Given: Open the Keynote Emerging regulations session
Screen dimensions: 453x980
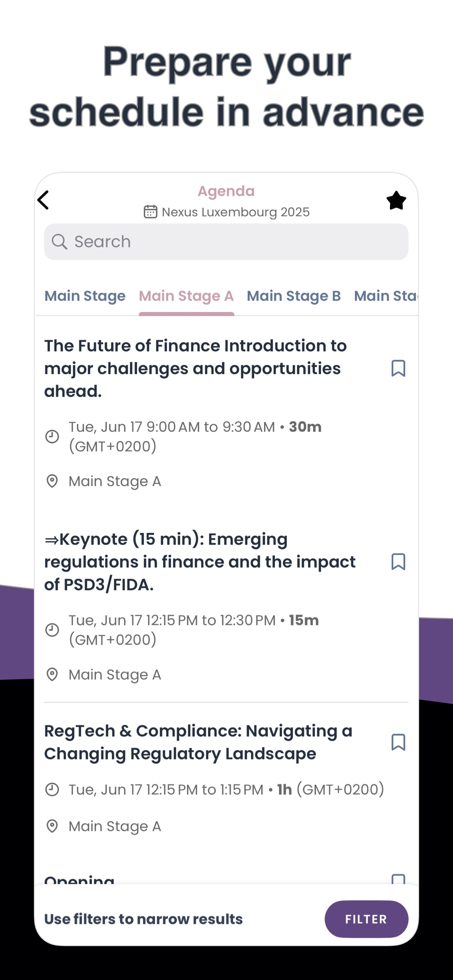Looking at the screenshot, I should pyautogui.click(x=200, y=561).
